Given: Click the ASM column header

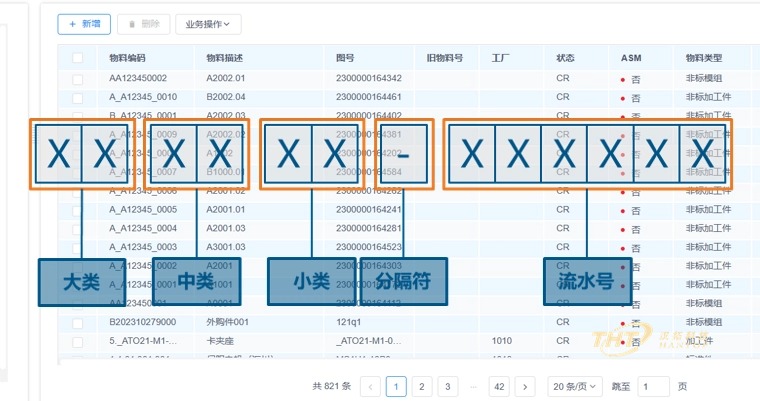Looking at the screenshot, I should click(x=631, y=58).
